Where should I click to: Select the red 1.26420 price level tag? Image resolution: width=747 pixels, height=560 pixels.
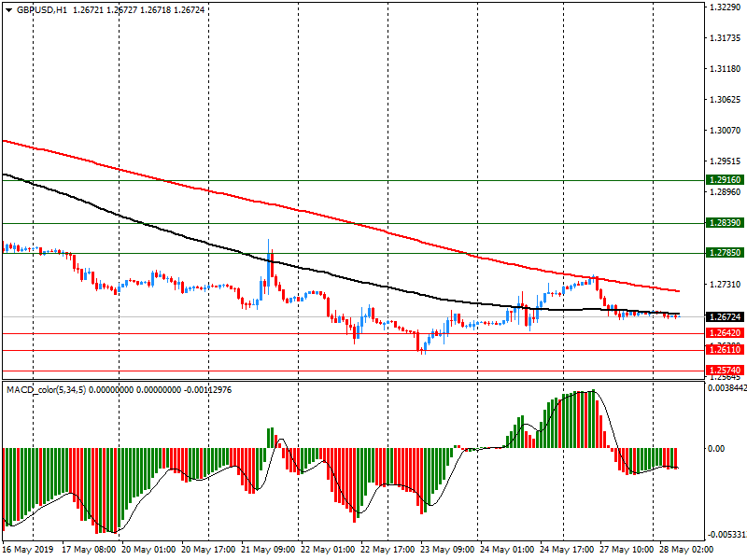[725, 333]
